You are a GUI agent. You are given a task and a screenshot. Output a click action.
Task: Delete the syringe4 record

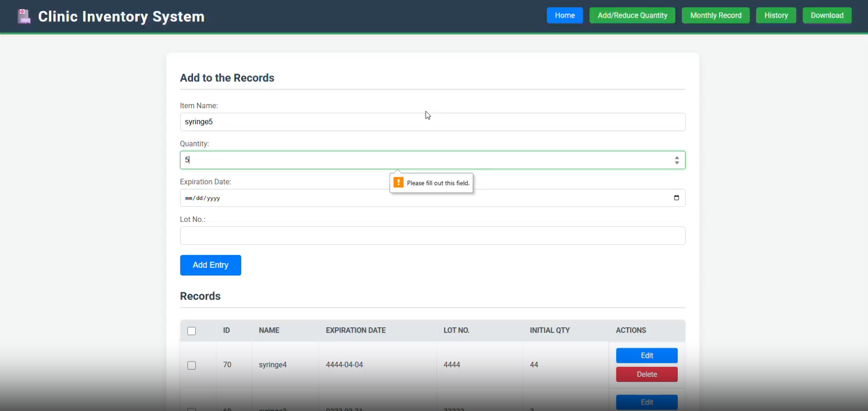point(646,374)
